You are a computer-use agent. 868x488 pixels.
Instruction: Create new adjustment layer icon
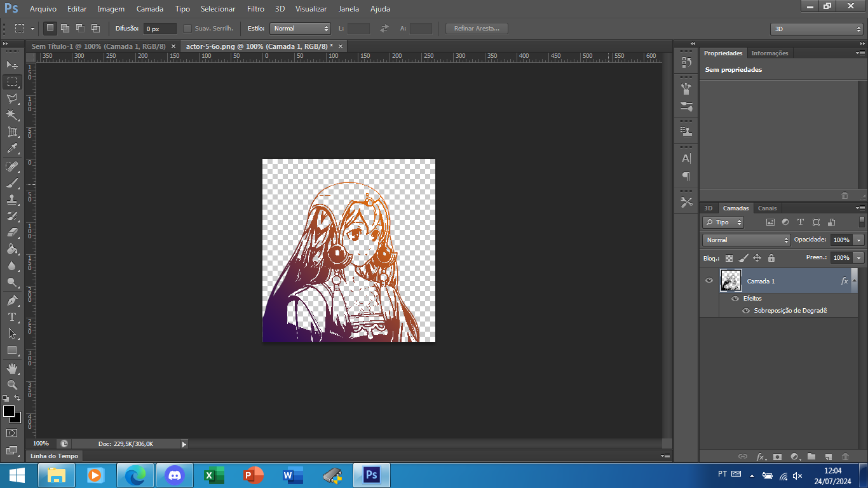(794, 456)
